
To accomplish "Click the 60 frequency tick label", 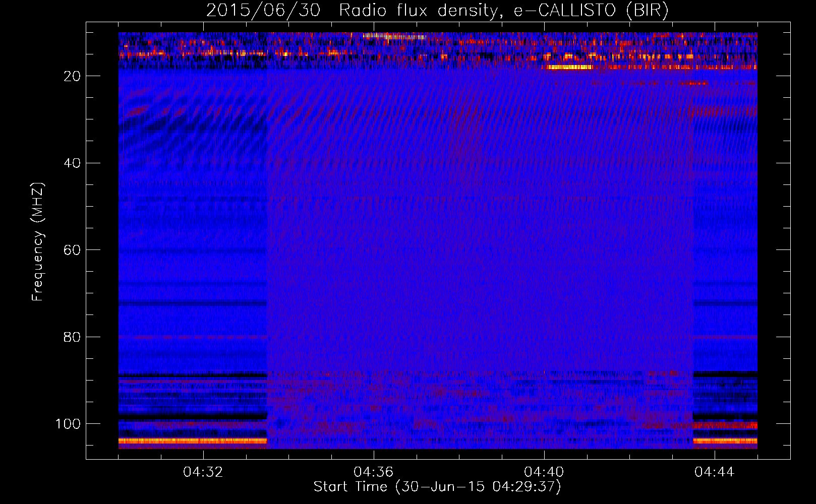I will [72, 250].
